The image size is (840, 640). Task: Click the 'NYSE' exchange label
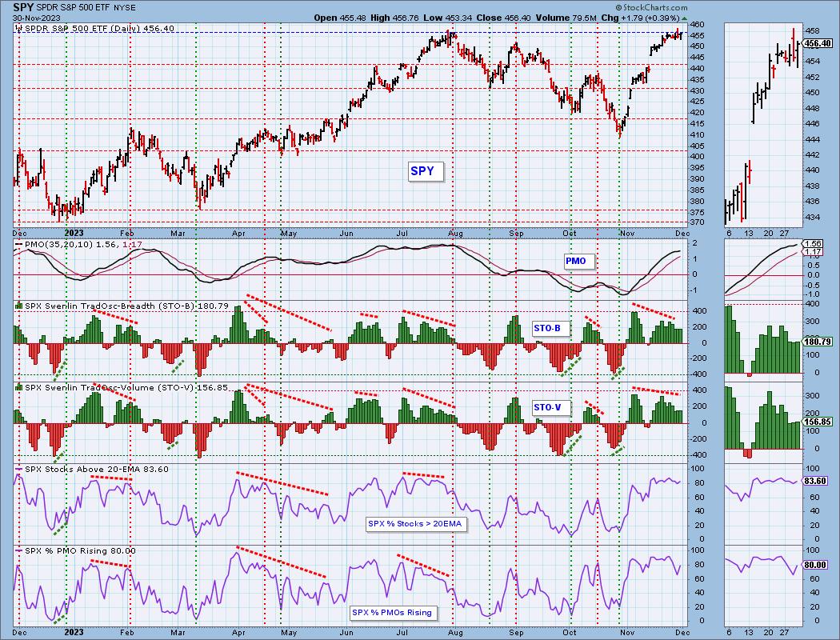coord(126,8)
